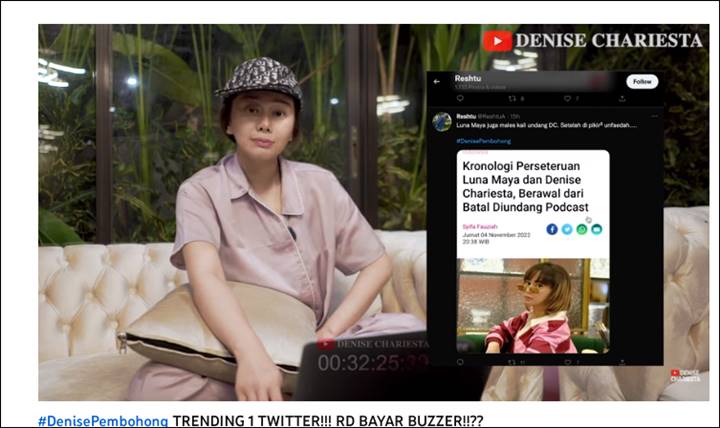The width and height of the screenshot is (720, 428).
Task: Click the small Denise Chariesta watermark in the corner
Action: coord(685,376)
